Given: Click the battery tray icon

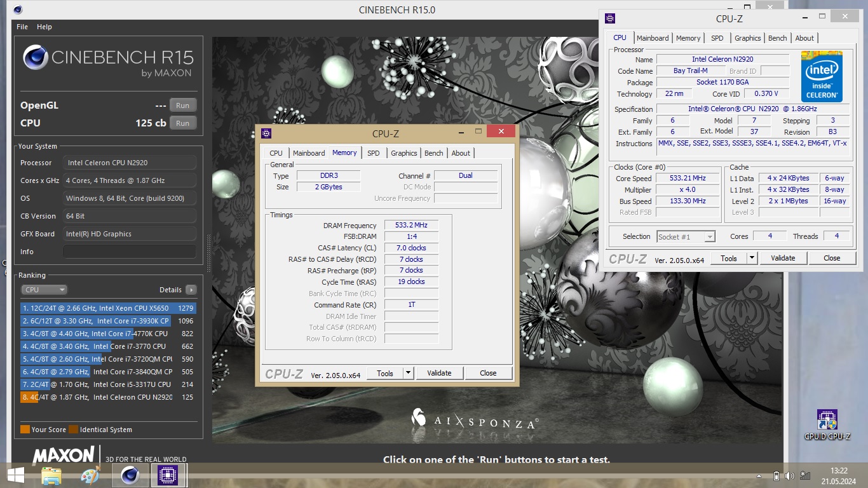Looking at the screenshot, I should (x=776, y=475).
